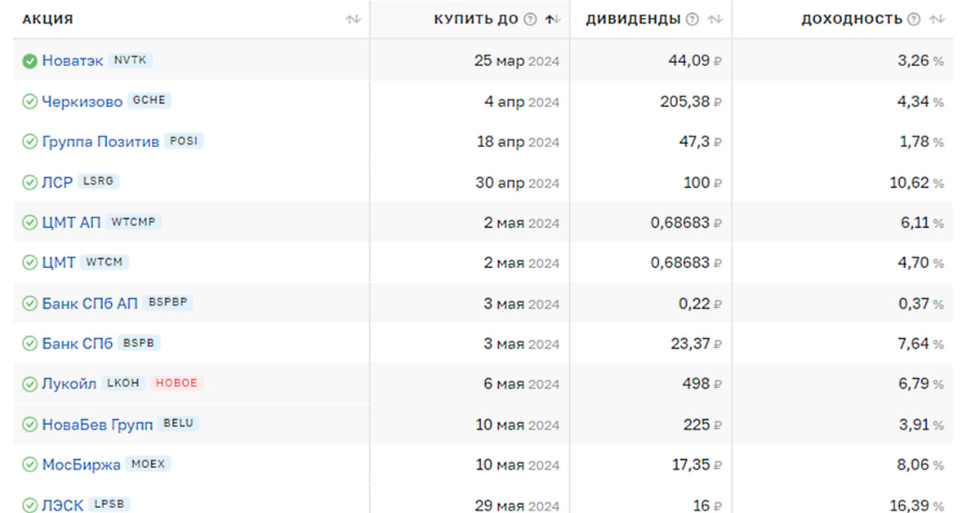Toggle the checkmark next to Черкизово
This screenshot has width=980, height=513.
coord(30,101)
